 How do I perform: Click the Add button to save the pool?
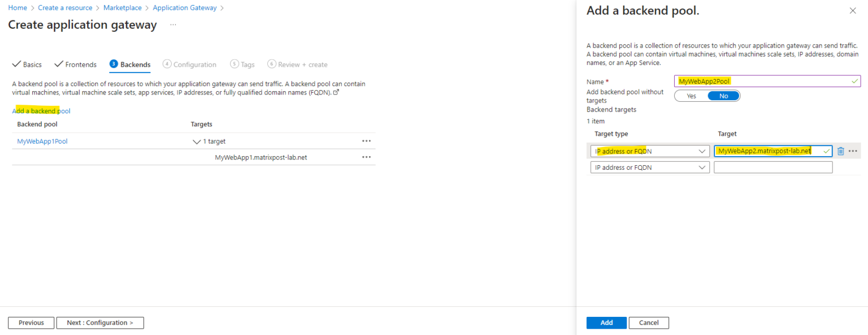pyautogui.click(x=606, y=323)
